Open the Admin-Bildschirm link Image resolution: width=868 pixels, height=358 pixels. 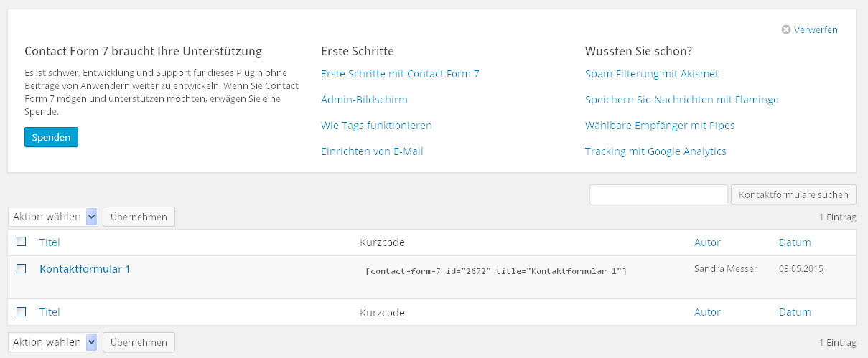[x=364, y=100]
